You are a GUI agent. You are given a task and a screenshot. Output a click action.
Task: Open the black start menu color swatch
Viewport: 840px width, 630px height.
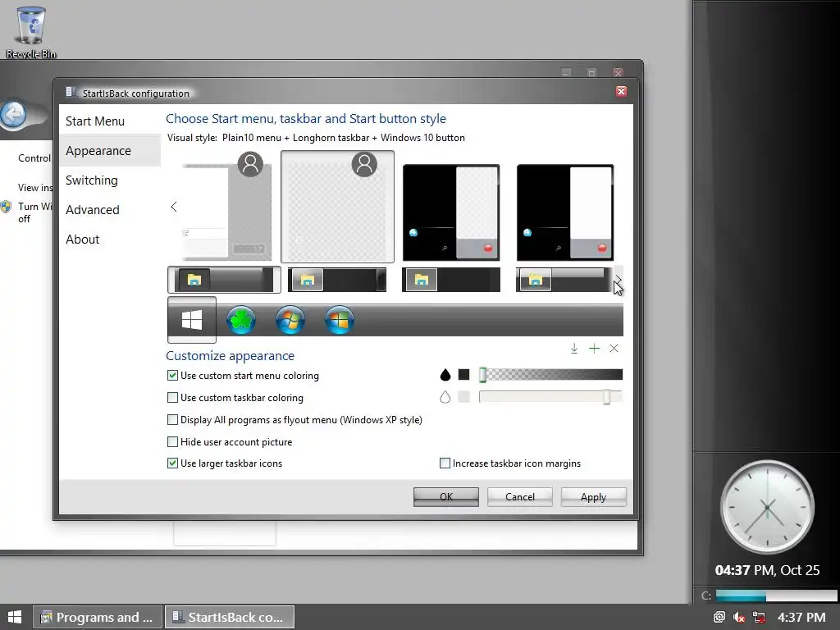(464, 374)
